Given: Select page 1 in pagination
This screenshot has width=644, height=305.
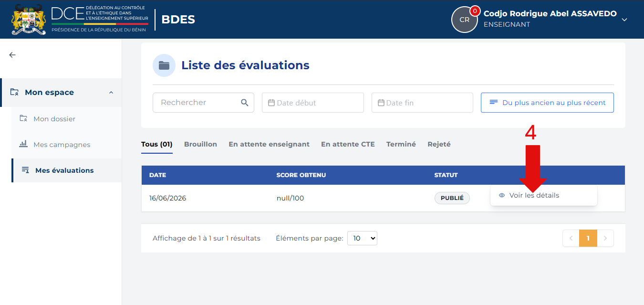Looking at the screenshot, I should [x=588, y=238].
